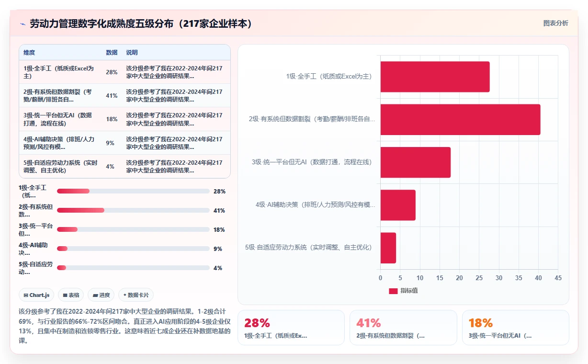The image size is (588, 364).
Task: Click the 18% data card for 3级
Action: click(x=516, y=328)
